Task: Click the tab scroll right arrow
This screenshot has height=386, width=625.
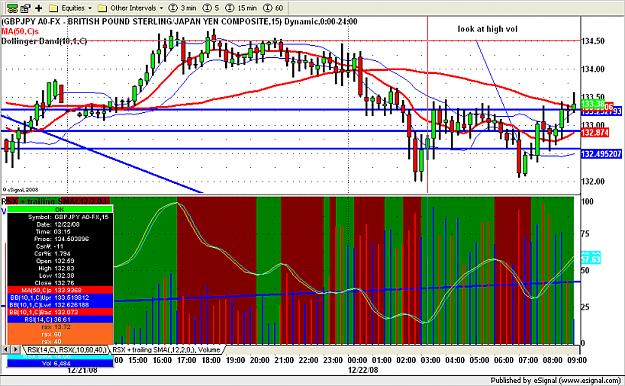Action: pyautogui.click(x=15, y=350)
